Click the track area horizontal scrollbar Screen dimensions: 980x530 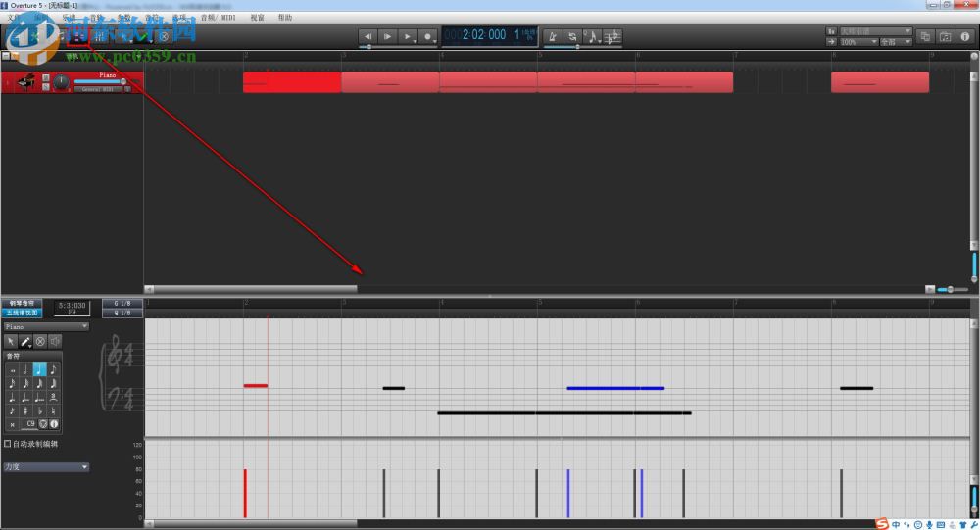click(x=256, y=289)
